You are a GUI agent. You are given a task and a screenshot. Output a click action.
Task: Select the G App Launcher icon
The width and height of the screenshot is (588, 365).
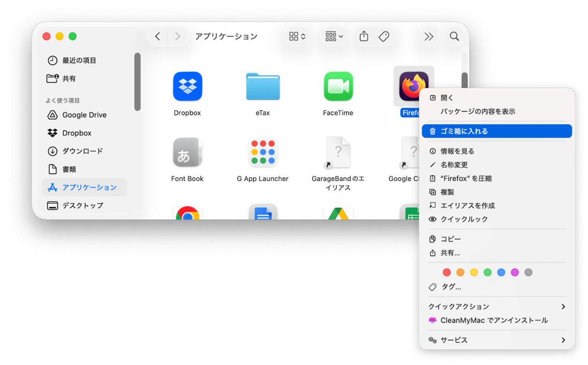click(x=263, y=152)
